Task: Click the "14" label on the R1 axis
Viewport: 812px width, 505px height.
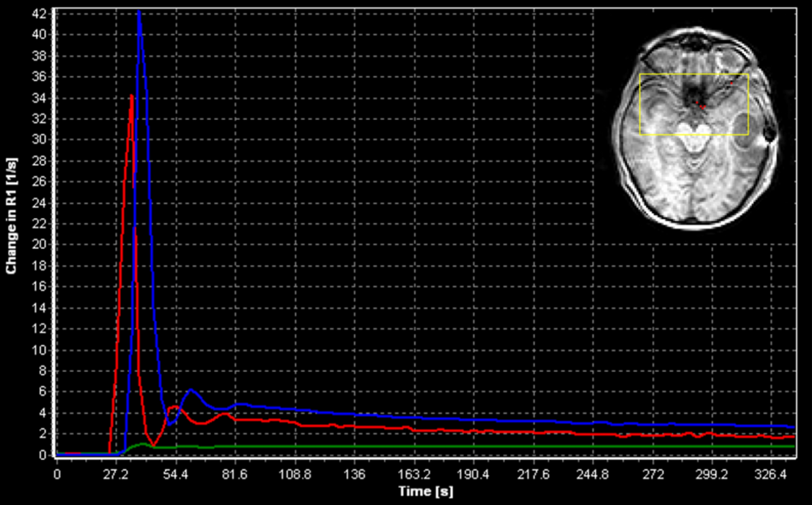Action: click(x=39, y=308)
